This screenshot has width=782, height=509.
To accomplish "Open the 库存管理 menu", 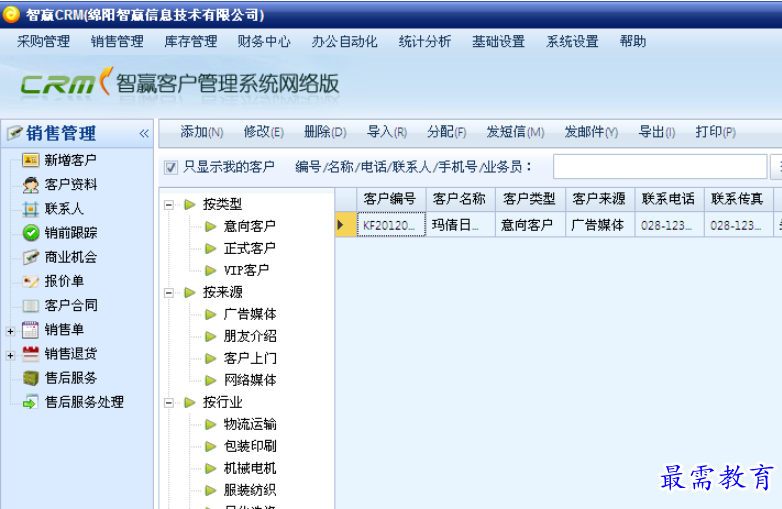I will click(191, 41).
